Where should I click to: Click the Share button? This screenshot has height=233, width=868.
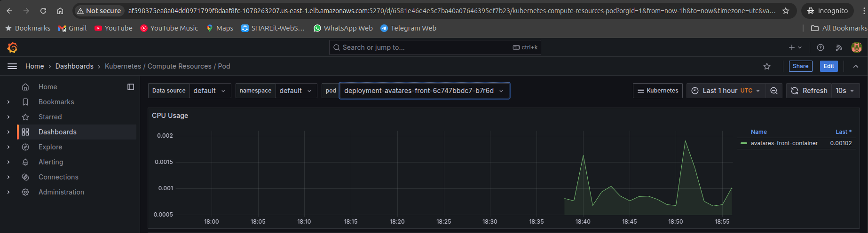pyautogui.click(x=800, y=66)
